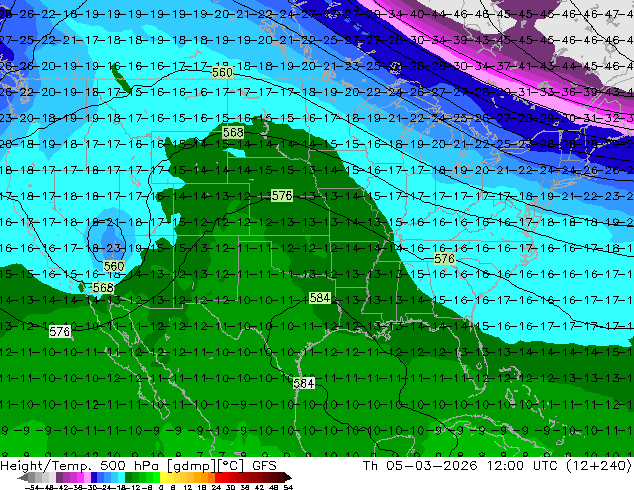The image size is (634, 490).
Task: Click the map title 'Height/Temp. 500 hPa'
Action: pos(78,466)
